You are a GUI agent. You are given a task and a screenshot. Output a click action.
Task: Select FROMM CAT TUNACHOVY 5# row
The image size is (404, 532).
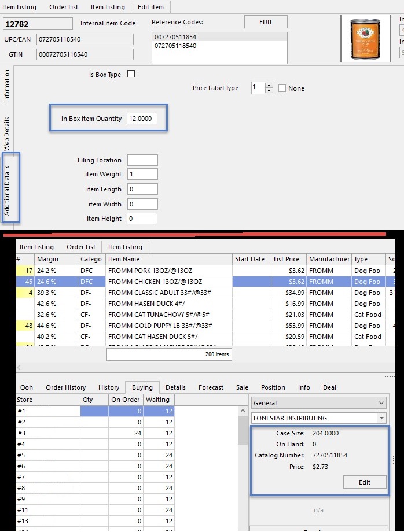(x=205, y=315)
